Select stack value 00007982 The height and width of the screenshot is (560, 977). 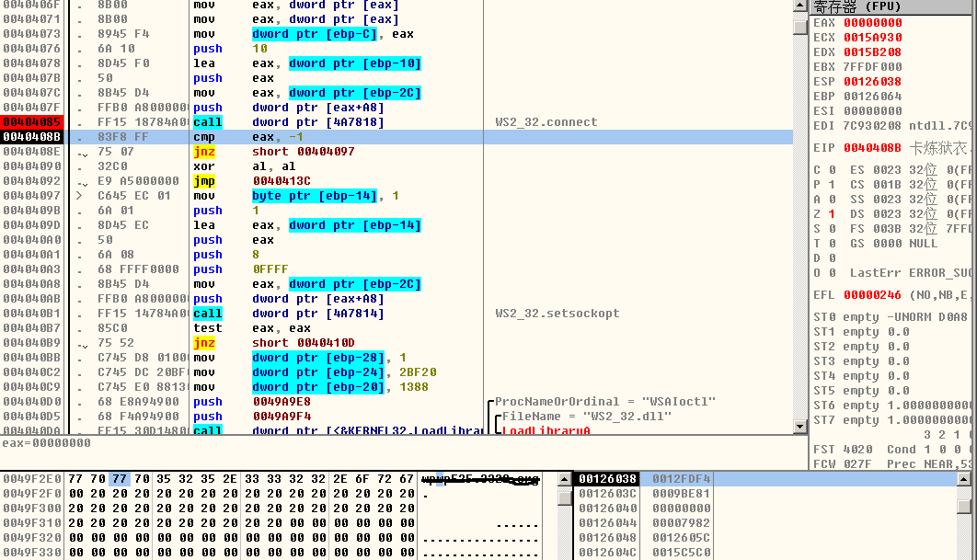[x=681, y=522]
